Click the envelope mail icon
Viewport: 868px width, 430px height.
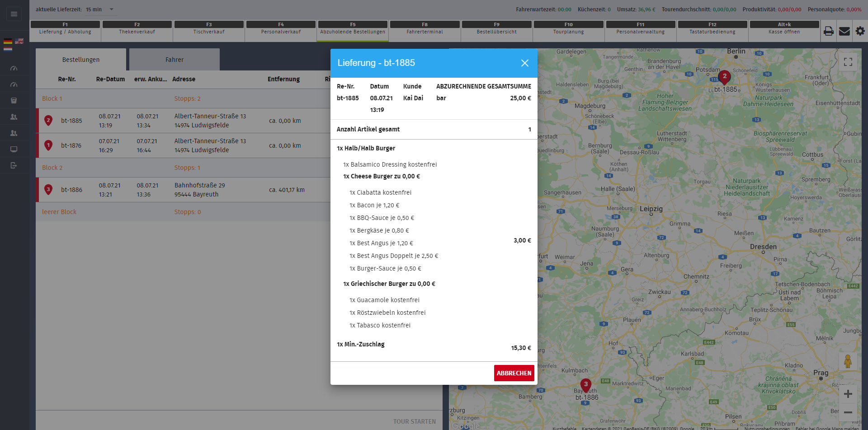(844, 31)
